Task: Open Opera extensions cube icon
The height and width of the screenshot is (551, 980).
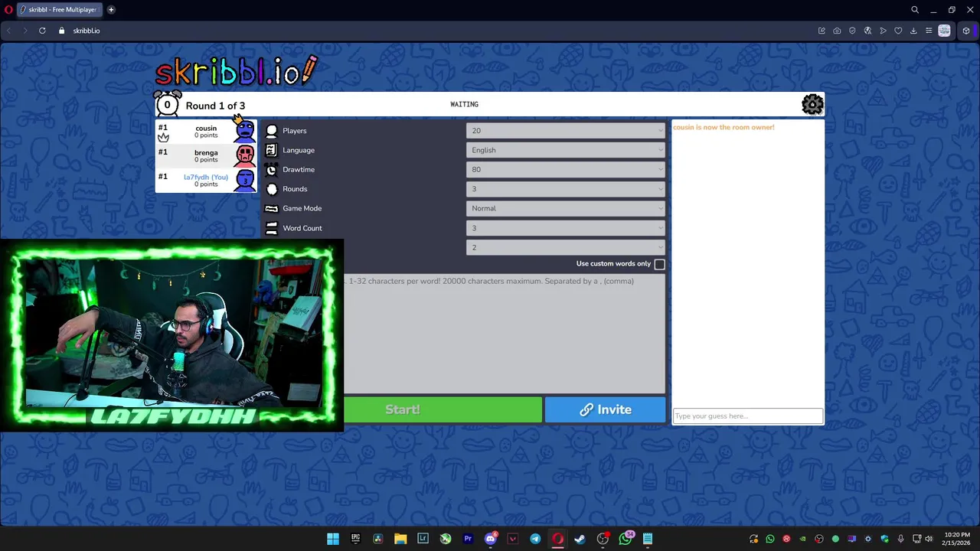Action: (x=966, y=31)
